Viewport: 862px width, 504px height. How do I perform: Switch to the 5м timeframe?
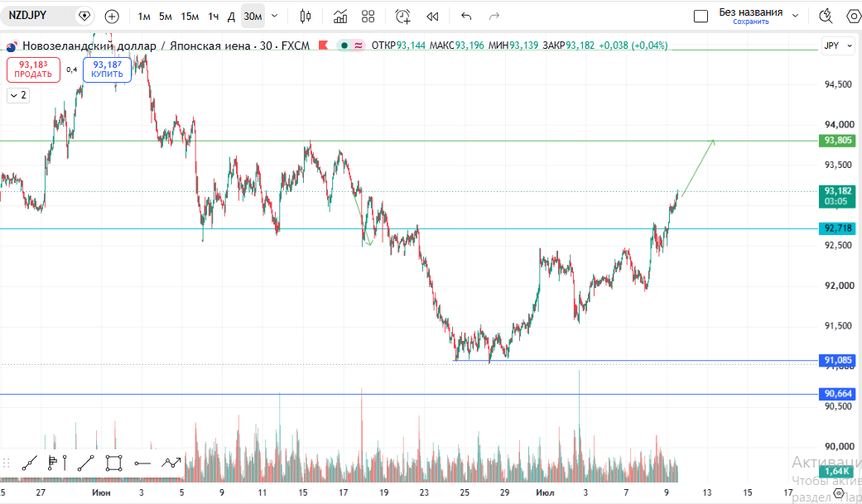166,17
